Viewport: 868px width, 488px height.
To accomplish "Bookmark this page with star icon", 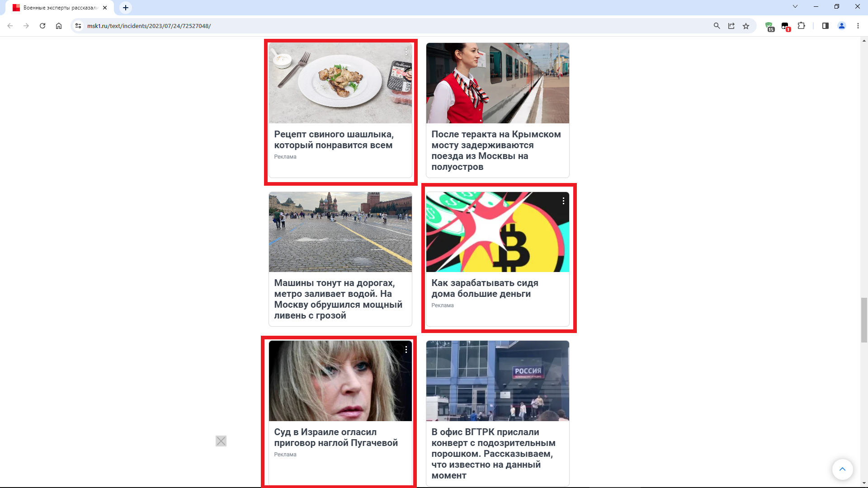I will [746, 26].
